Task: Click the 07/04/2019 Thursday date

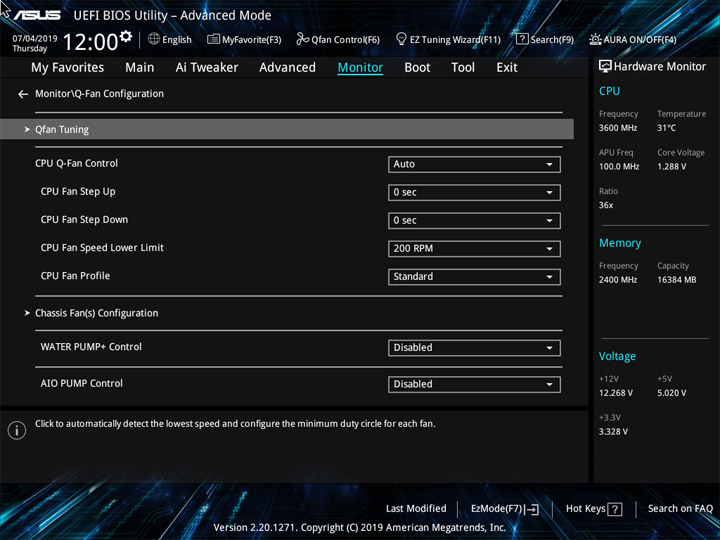Action: tap(34, 43)
